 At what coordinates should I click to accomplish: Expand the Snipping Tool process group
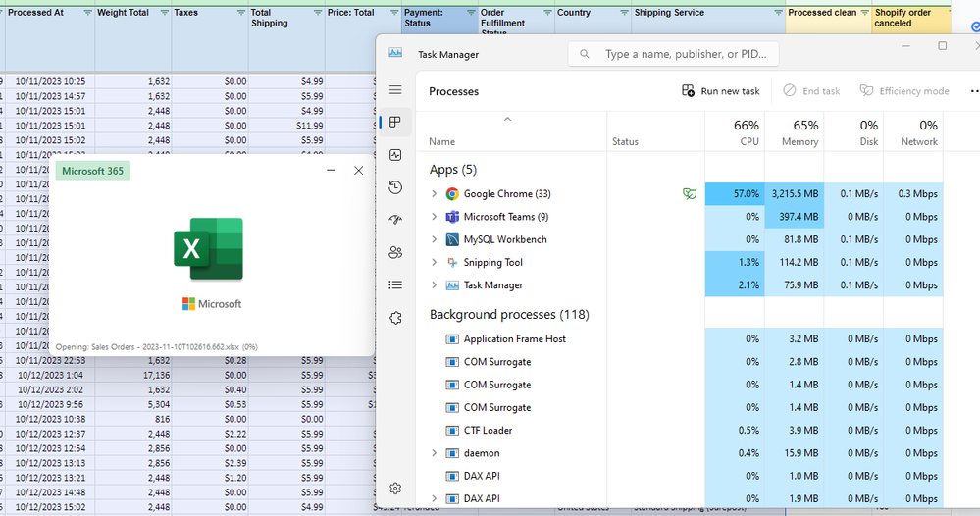[434, 262]
